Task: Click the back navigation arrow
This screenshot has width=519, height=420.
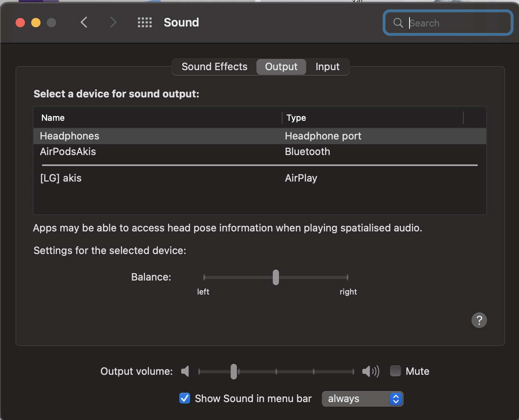Action: (x=84, y=22)
